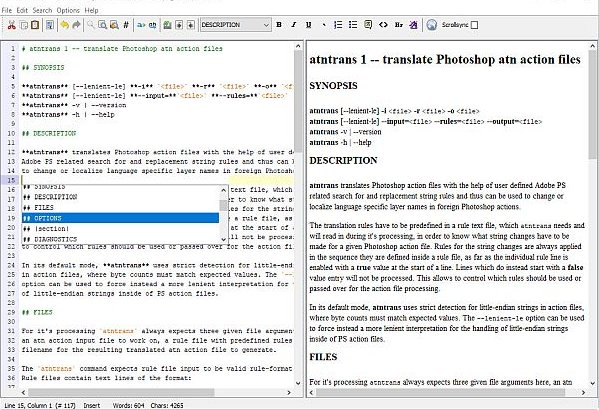Click the '## SYNOPSIS' line in editor

click(43, 68)
